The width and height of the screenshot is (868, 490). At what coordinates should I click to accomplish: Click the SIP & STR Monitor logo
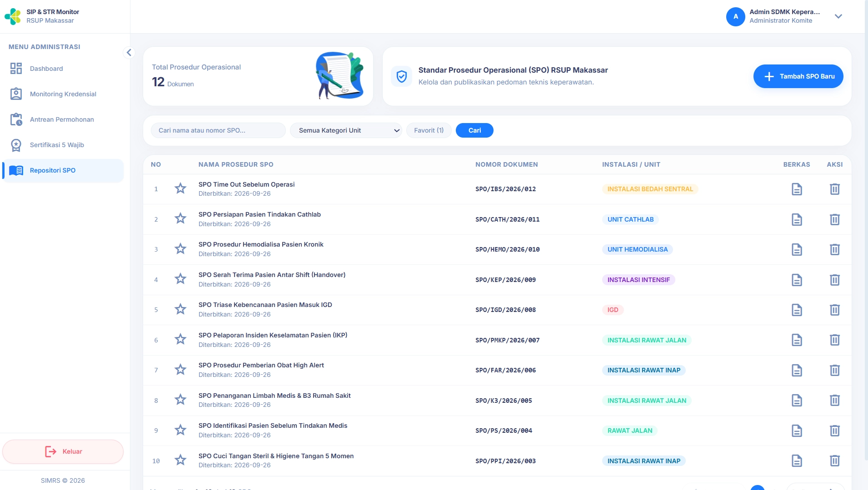(x=13, y=16)
